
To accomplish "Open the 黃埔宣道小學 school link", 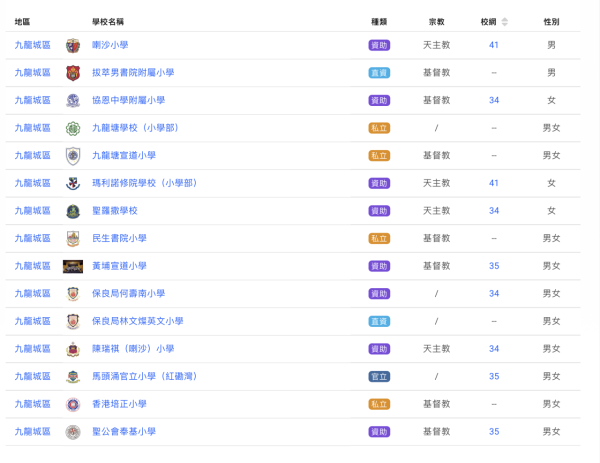I will [x=119, y=266].
